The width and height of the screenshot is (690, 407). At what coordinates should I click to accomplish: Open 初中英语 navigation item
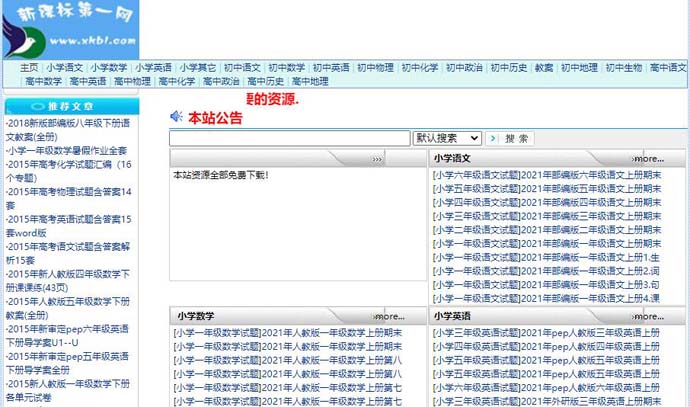coord(331,68)
